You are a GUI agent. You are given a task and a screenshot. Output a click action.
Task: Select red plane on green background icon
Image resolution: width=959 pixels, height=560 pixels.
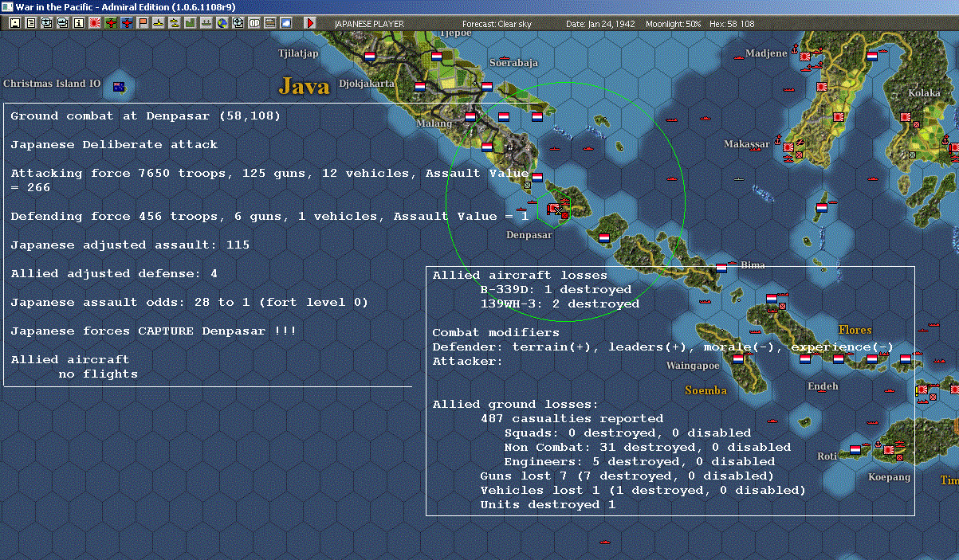click(111, 23)
